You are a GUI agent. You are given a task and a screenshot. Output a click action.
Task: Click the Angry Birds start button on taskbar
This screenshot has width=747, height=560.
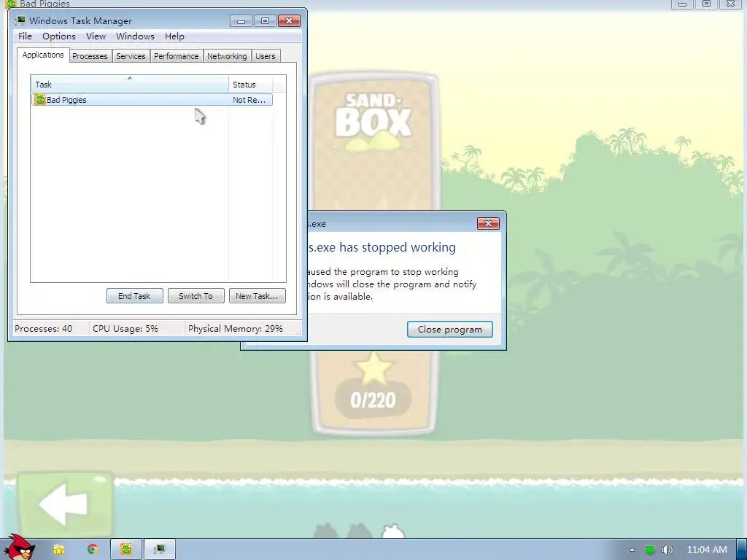click(19, 548)
